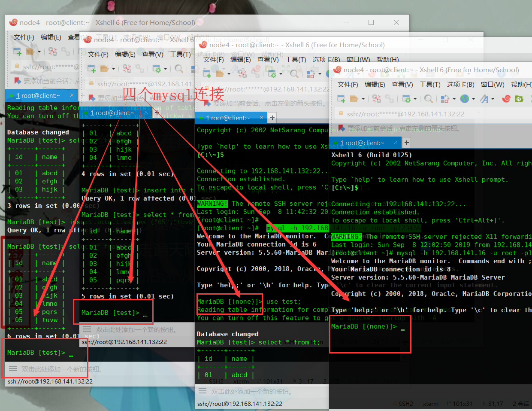The height and width of the screenshot is (411, 532).
Task: Click bookmark flag icon in front window
Action: coord(342,128)
